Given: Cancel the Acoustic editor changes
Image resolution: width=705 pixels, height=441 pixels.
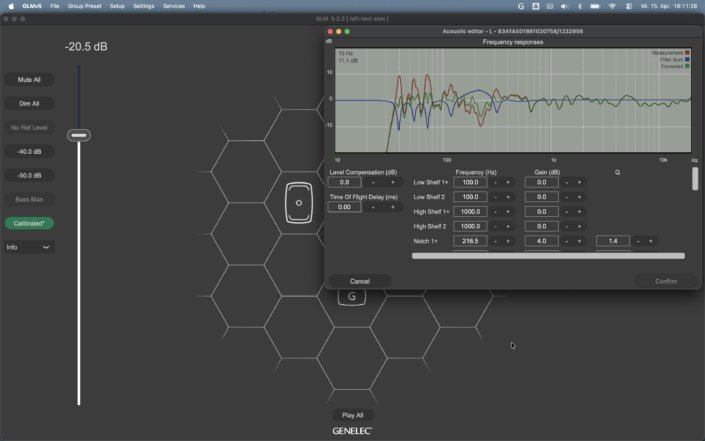Looking at the screenshot, I should coord(360,281).
